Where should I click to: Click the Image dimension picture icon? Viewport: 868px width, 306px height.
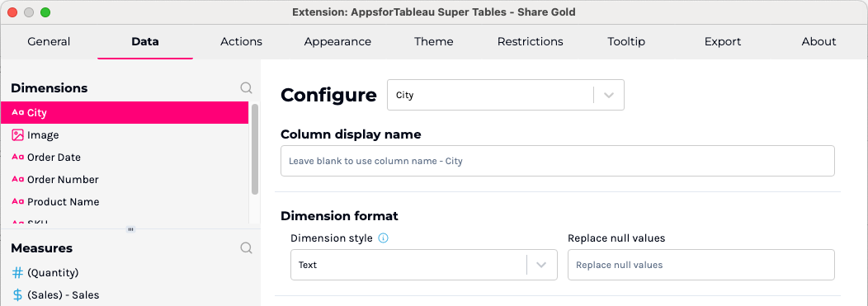[17, 135]
